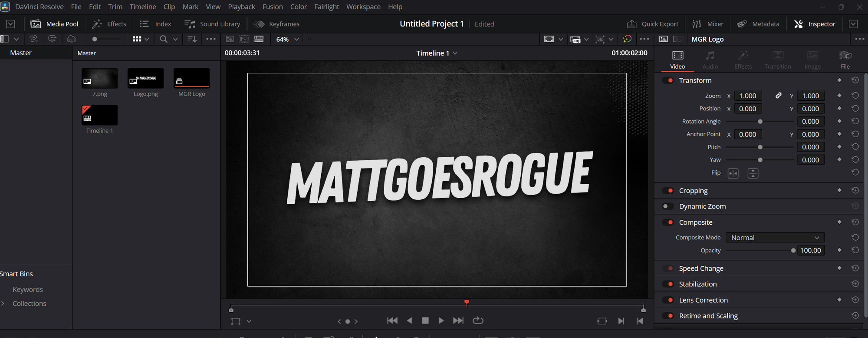The height and width of the screenshot is (338, 868).
Task: Open the Mixer panel
Action: [708, 24]
